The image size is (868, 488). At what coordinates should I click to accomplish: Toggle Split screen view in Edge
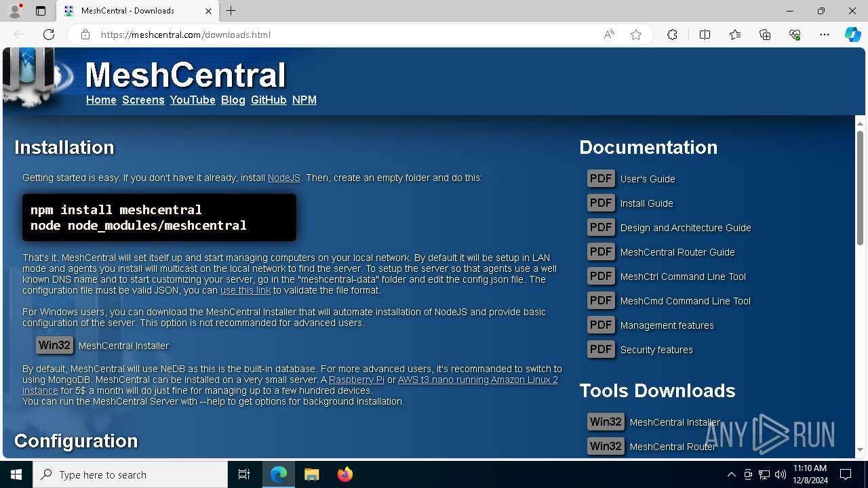point(705,35)
